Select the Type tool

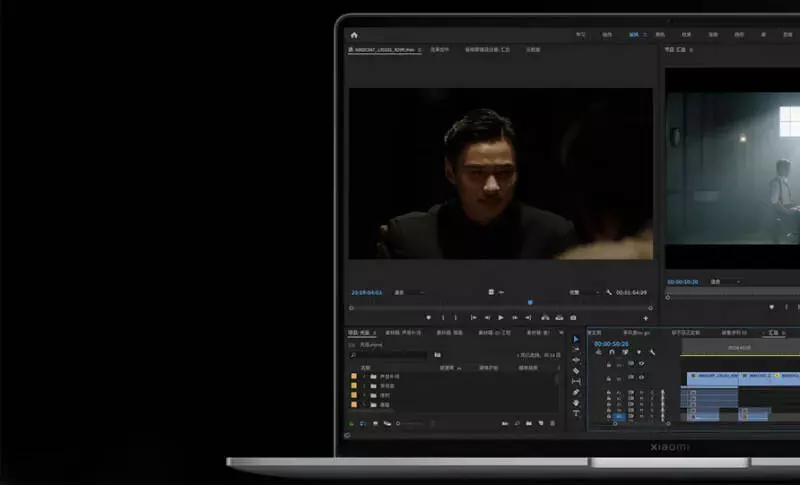click(x=576, y=413)
